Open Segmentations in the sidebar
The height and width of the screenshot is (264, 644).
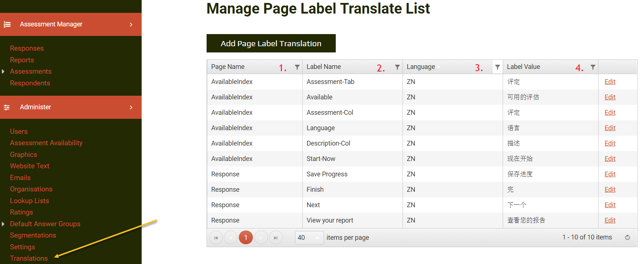point(33,235)
